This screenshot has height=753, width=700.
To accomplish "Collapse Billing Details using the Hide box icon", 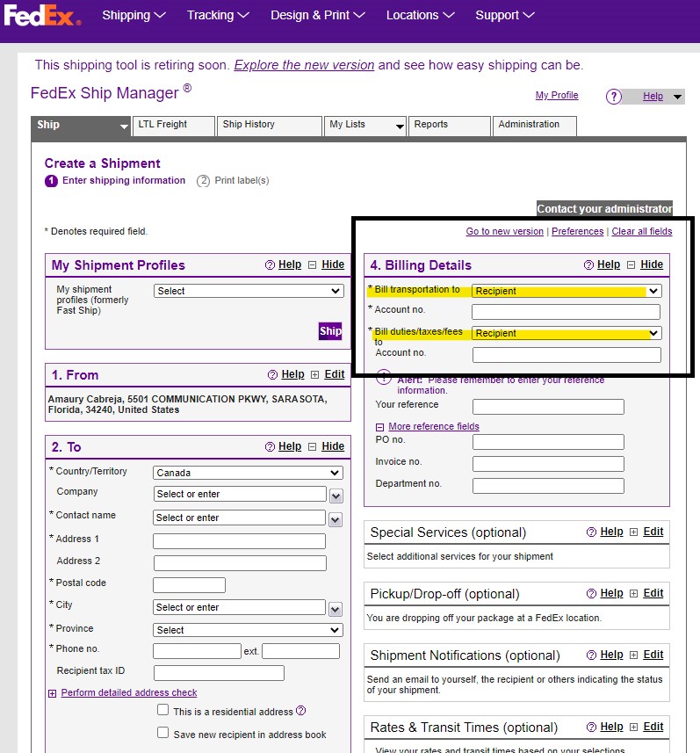I will [x=631, y=264].
